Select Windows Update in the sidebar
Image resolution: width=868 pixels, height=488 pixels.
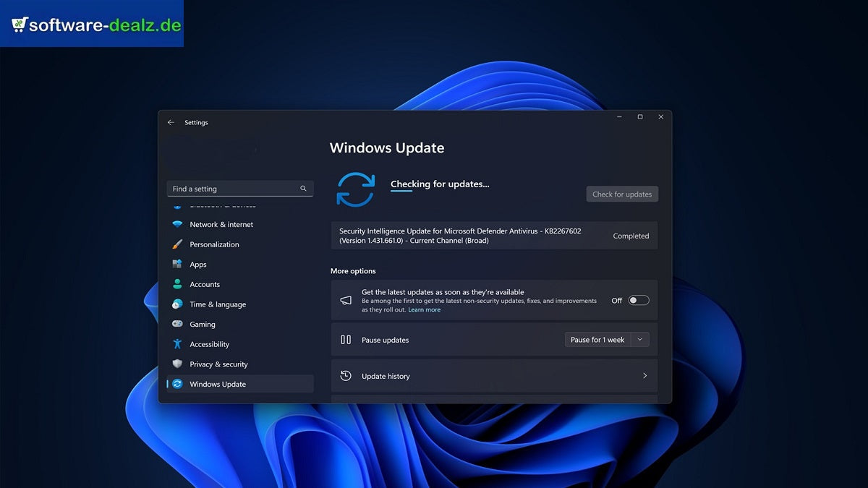coord(217,384)
